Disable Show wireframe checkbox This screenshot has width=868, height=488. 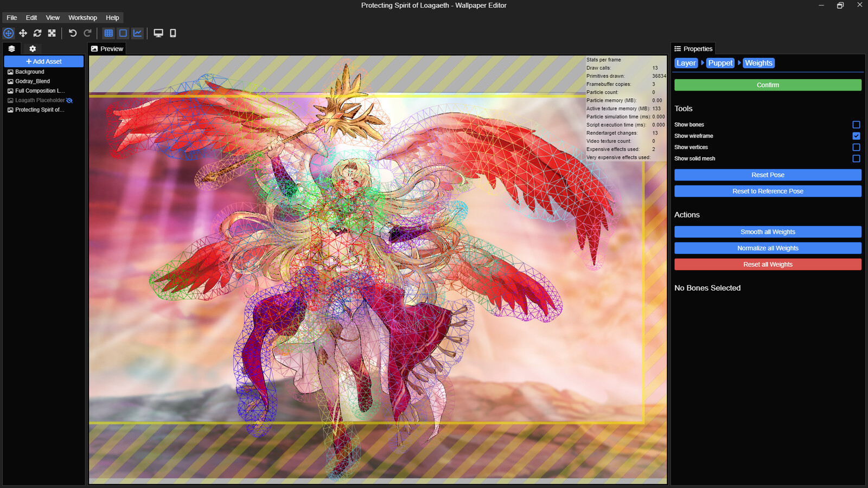tap(856, 136)
